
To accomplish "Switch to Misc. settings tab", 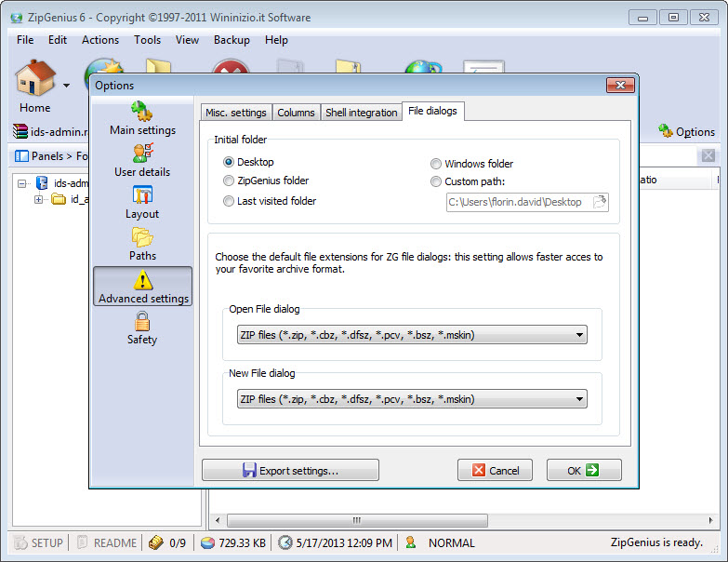I will click(x=236, y=113).
